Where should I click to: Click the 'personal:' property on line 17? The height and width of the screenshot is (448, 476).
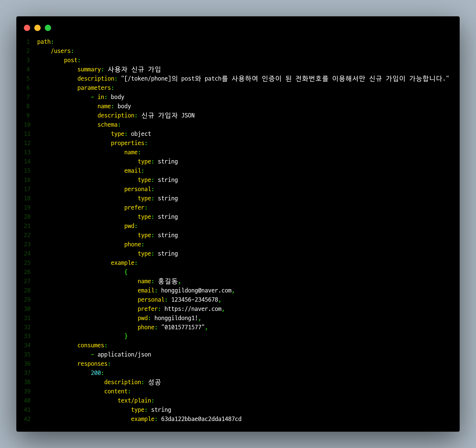(139, 189)
